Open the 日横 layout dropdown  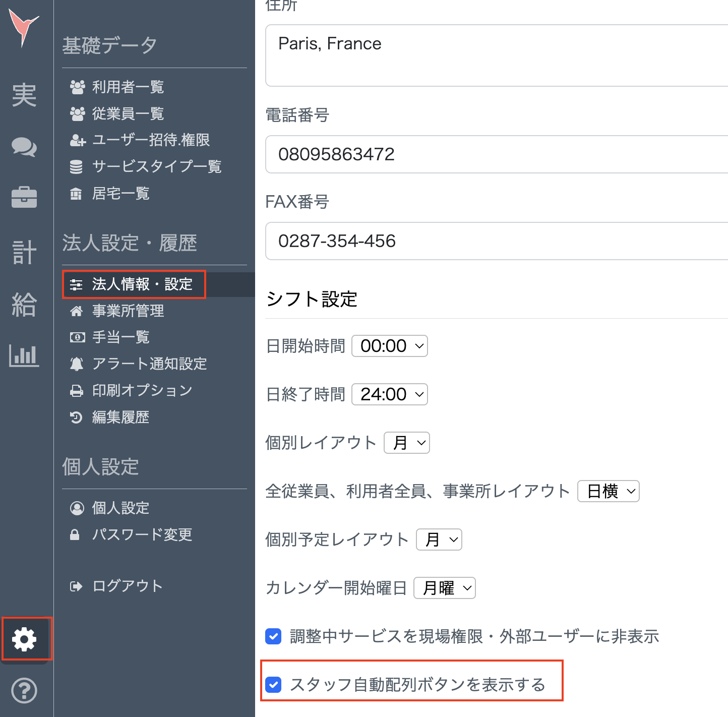608,491
